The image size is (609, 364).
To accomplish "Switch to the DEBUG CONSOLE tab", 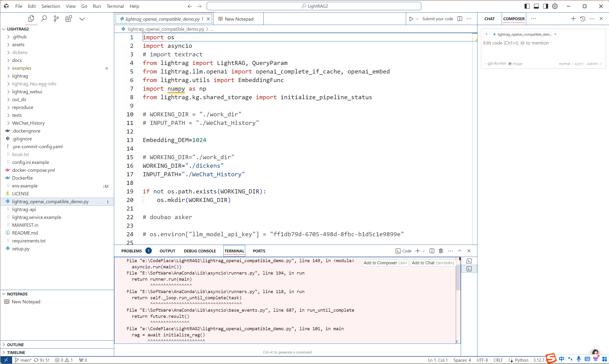I will pyautogui.click(x=200, y=251).
